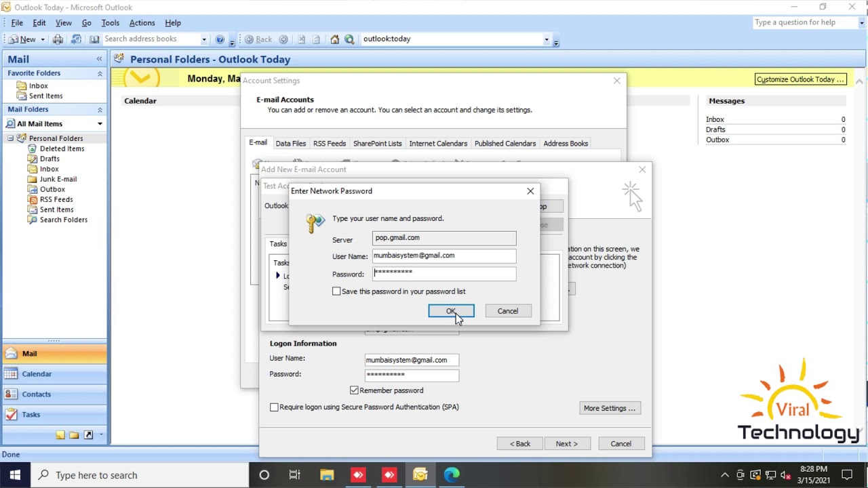Open the notification center icon
The width and height of the screenshot is (868, 488).
(x=847, y=475)
